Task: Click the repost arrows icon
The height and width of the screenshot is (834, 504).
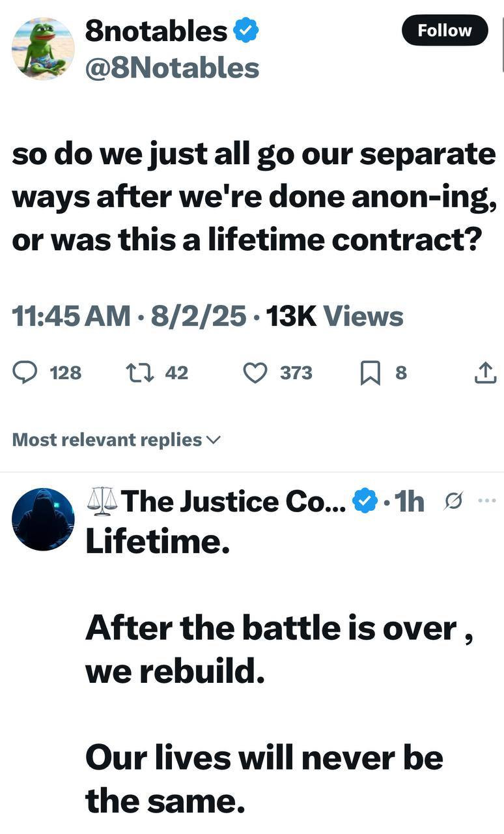Action: [136, 373]
